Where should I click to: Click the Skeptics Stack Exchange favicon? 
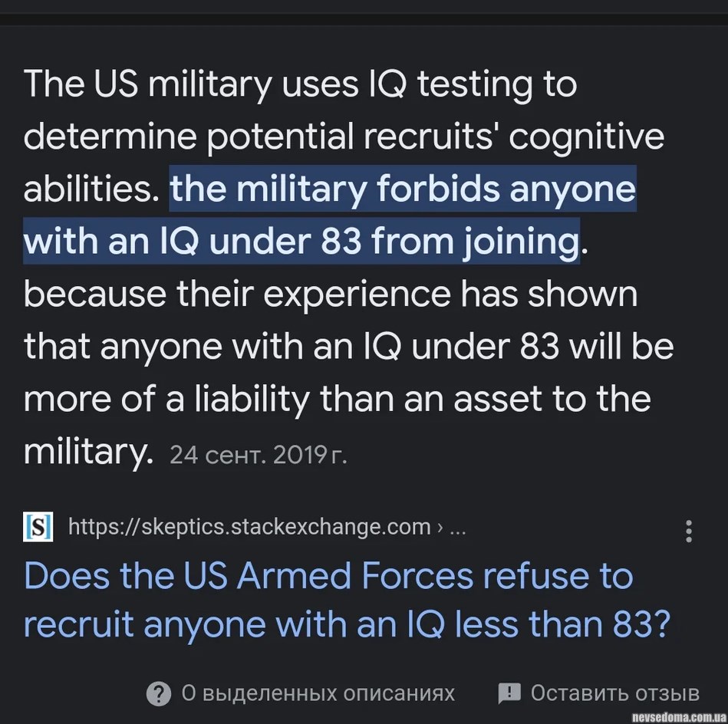point(38,528)
